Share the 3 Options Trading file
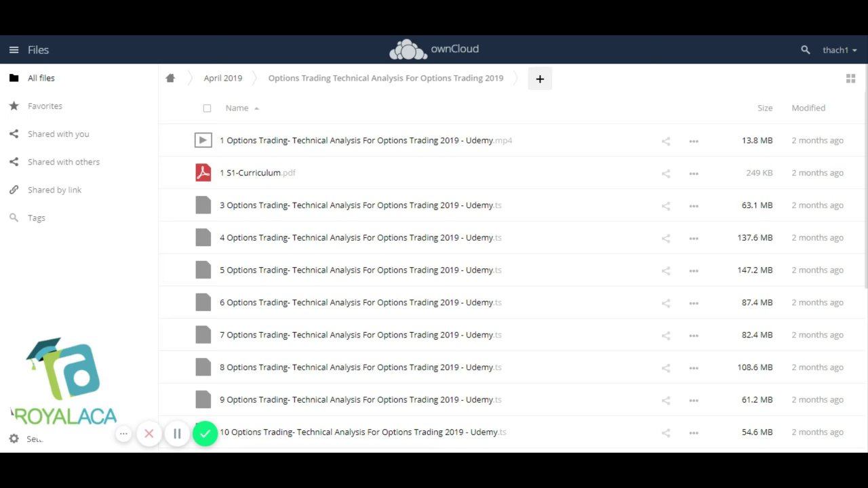This screenshot has height=488, width=868. [666, 206]
